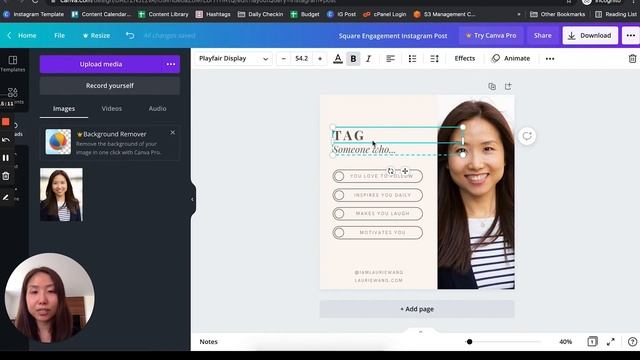Change text alignment
The image size is (640, 360).
click(390, 59)
